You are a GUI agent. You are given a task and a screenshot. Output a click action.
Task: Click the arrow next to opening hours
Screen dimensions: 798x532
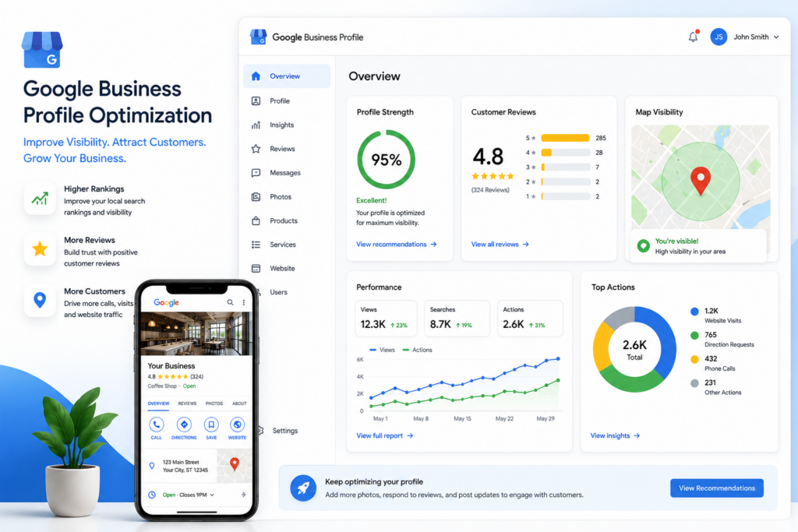(x=243, y=495)
